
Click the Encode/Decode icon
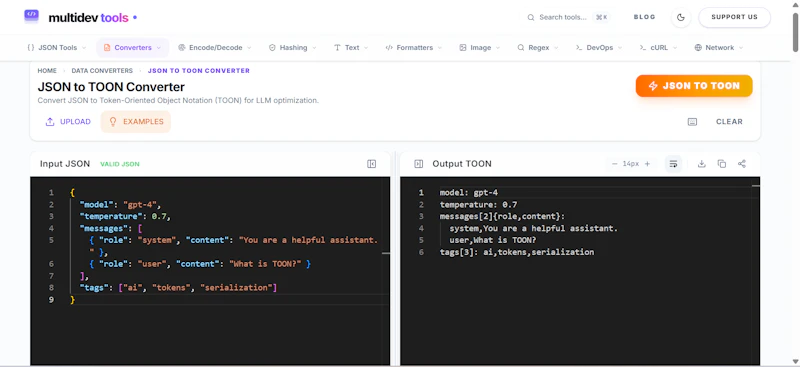click(x=182, y=47)
